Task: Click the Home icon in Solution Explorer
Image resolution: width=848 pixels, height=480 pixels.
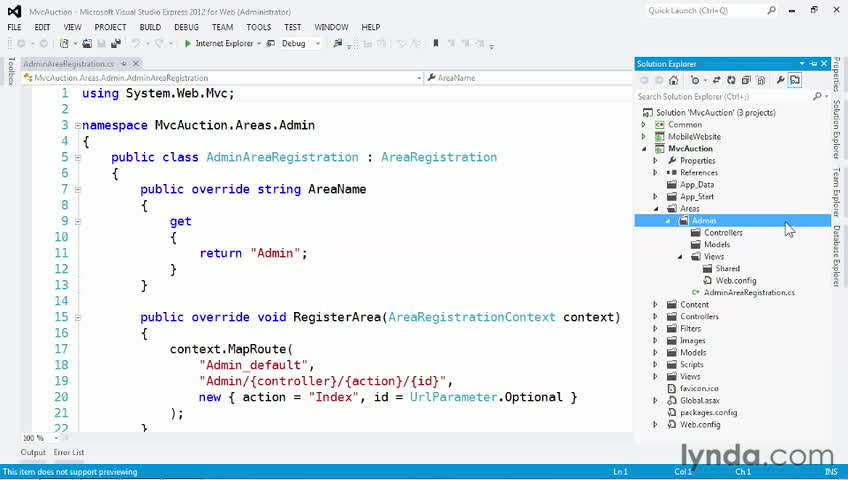Action: point(673,80)
